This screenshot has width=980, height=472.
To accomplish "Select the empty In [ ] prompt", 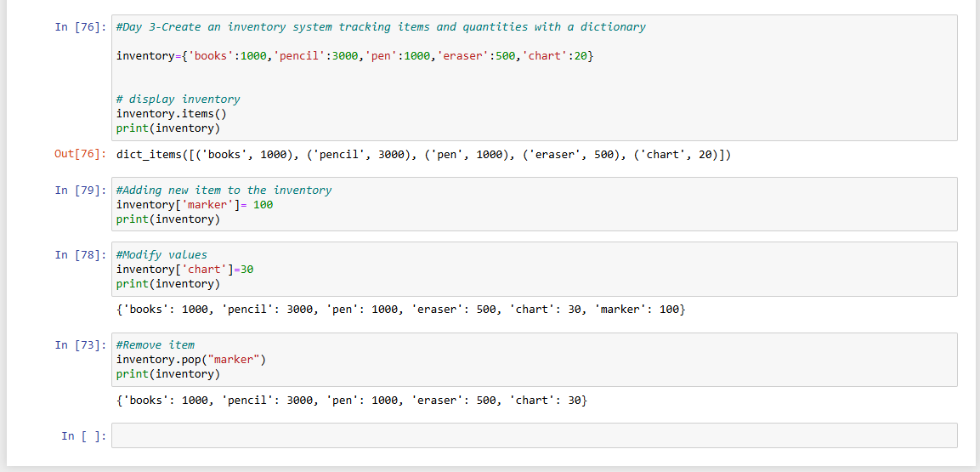I will point(84,435).
